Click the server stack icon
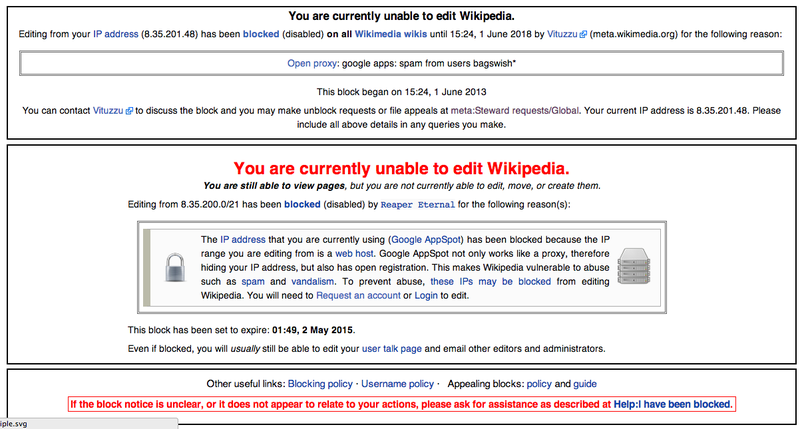 (x=634, y=266)
